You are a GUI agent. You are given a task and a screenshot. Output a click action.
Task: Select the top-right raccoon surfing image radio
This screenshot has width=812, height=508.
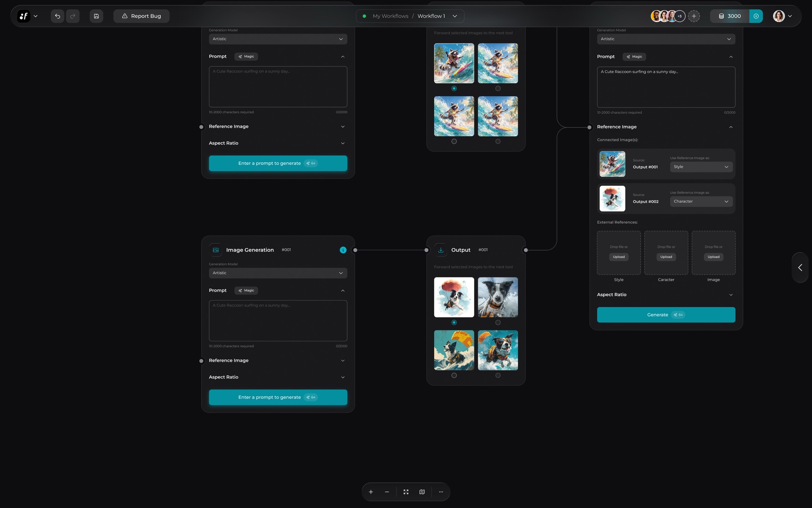click(x=498, y=88)
